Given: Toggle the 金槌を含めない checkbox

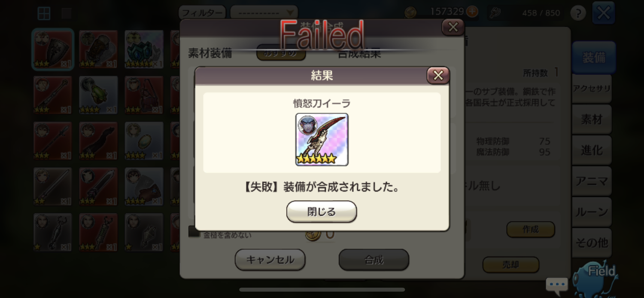Looking at the screenshot, I should [x=194, y=233].
